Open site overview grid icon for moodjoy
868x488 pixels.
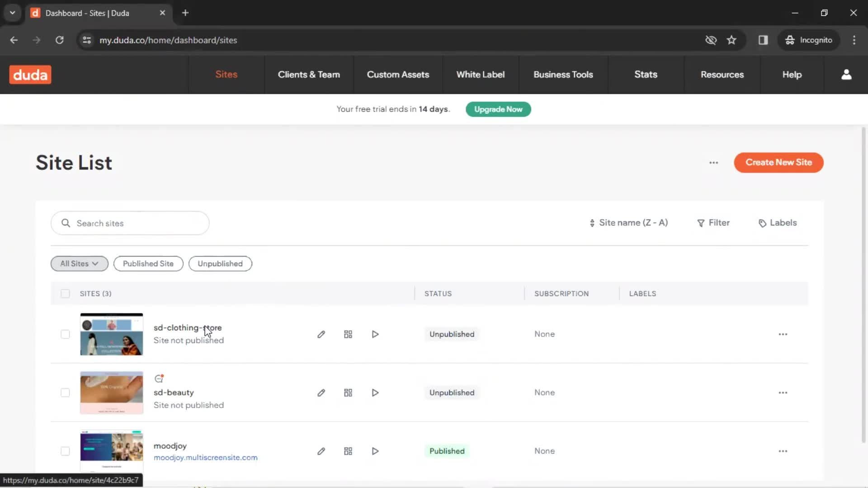(348, 451)
